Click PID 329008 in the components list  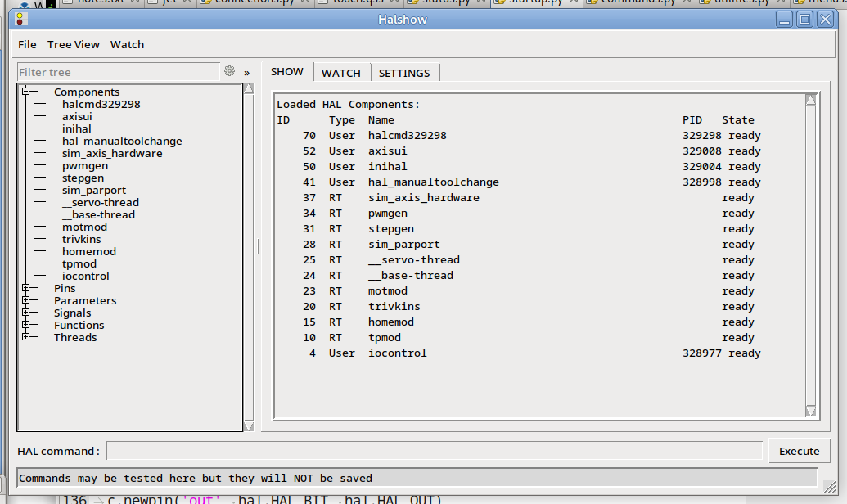[701, 151]
